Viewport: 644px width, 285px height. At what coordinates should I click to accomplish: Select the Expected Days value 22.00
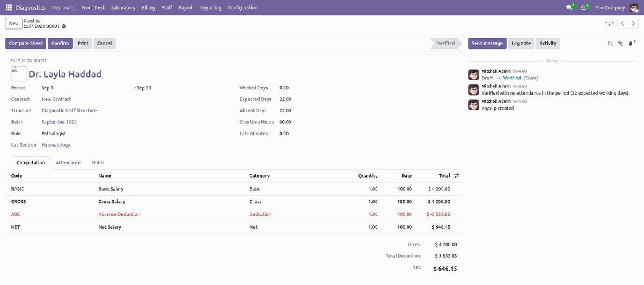[x=286, y=99]
